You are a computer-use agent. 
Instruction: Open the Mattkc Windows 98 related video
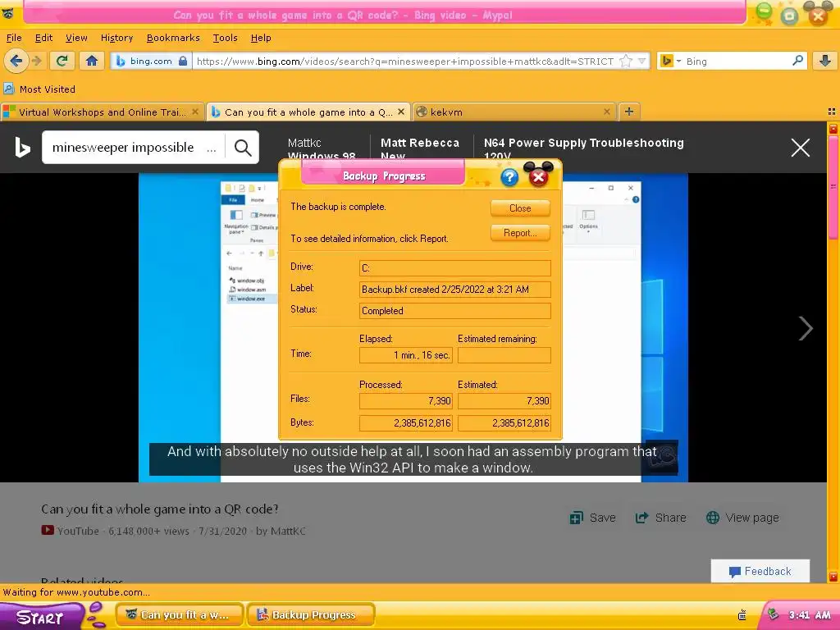click(x=322, y=149)
